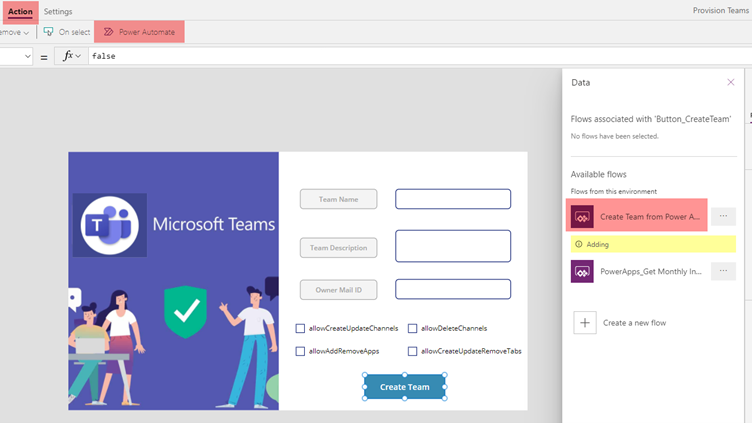The height and width of the screenshot is (423, 752).
Task: Check allowDeleteChannels checkbox
Action: click(x=412, y=329)
